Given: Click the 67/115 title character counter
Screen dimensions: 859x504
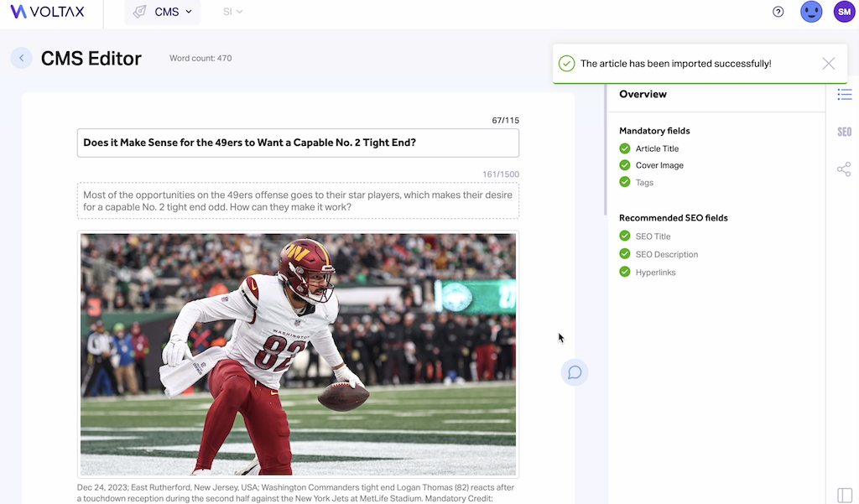Looking at the screenshot, I should point(505,121).
